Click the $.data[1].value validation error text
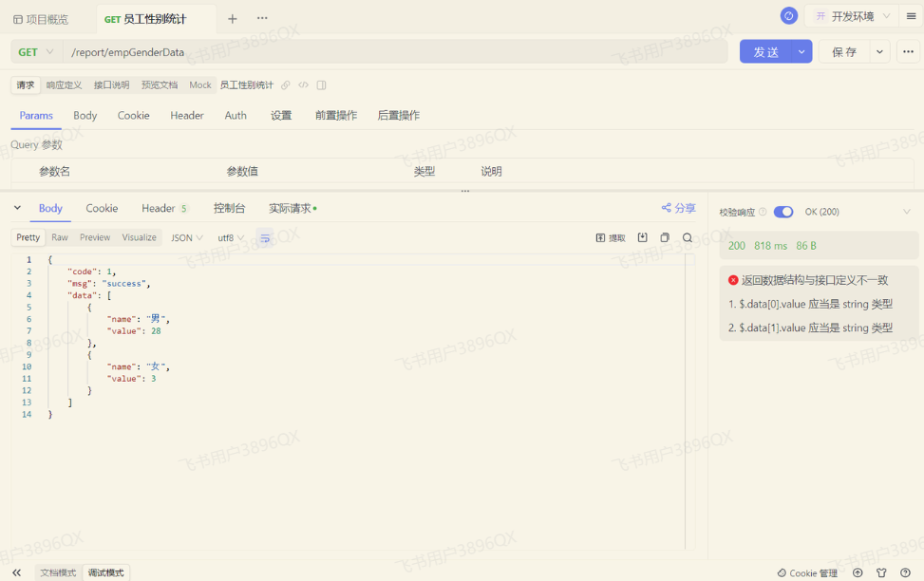The width and height of the screenshot is (924, 581). [x=810, y=328]
